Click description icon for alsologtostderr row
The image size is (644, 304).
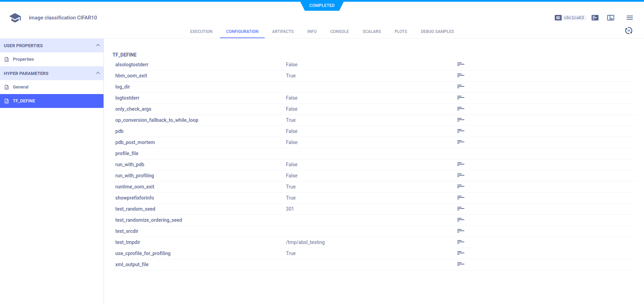click(461, 65)
